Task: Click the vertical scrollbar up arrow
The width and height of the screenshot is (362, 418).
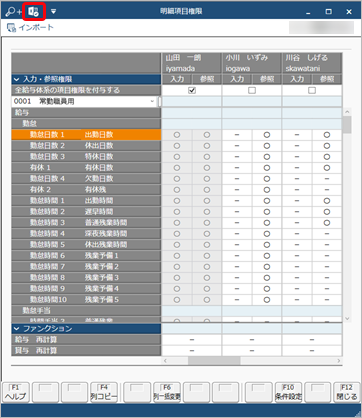Action: [347, 112]
